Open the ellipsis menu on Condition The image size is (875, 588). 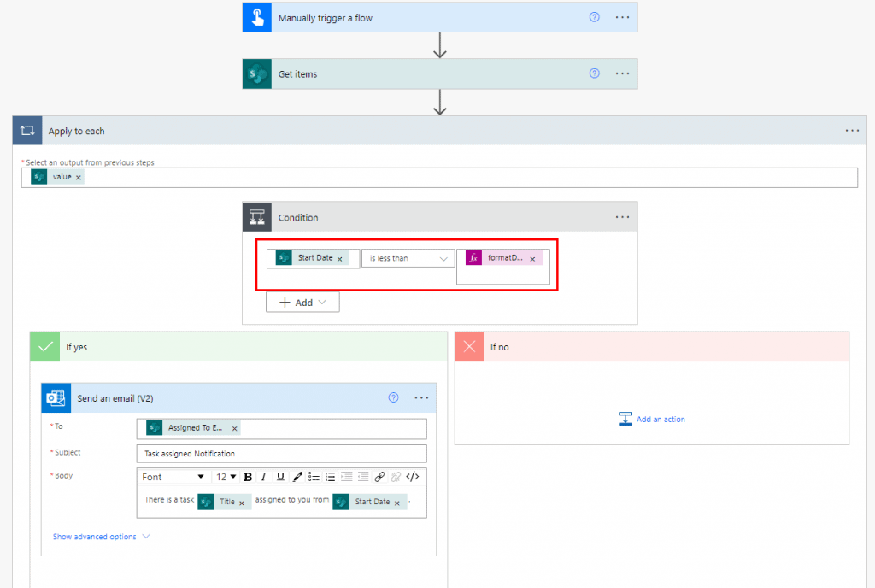tap(622, 217)
